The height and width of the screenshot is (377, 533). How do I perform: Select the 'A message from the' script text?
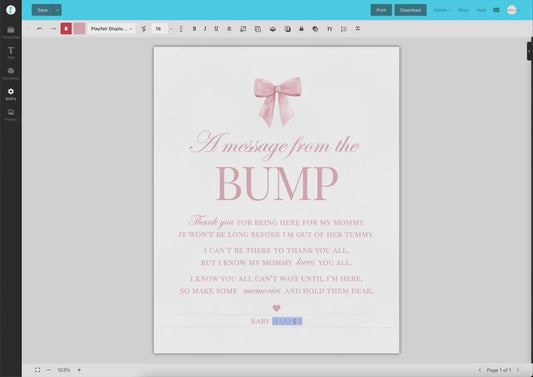(x=274, y=145)
